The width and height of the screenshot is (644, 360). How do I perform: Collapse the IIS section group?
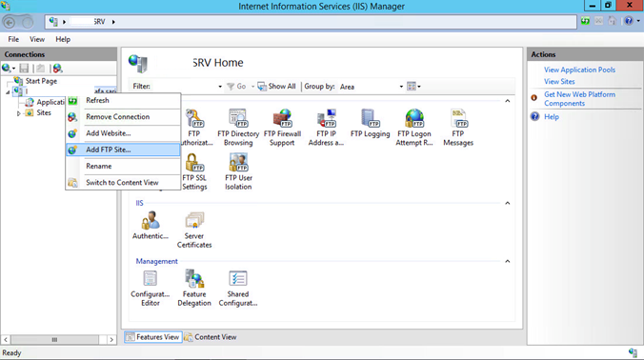(508, 203)
